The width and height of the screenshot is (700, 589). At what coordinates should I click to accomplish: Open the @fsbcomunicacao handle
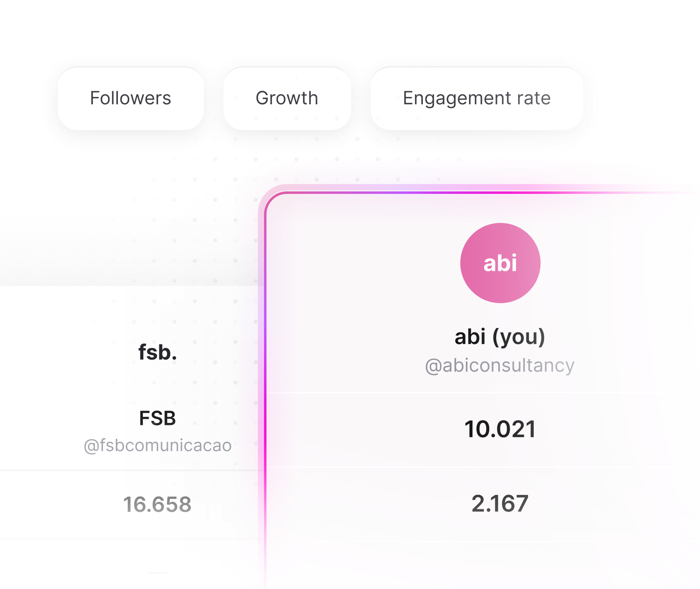tap(158, 445)
